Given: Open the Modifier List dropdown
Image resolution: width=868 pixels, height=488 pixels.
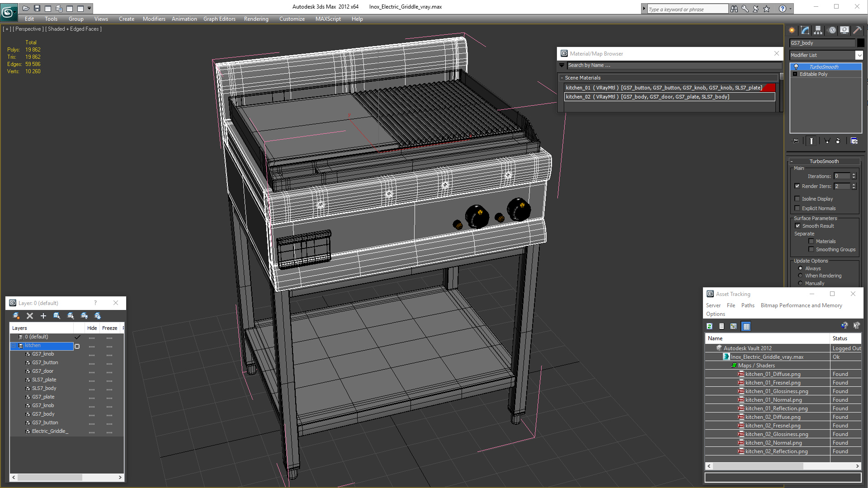Looking at the screenshot, I should (859, 55).
